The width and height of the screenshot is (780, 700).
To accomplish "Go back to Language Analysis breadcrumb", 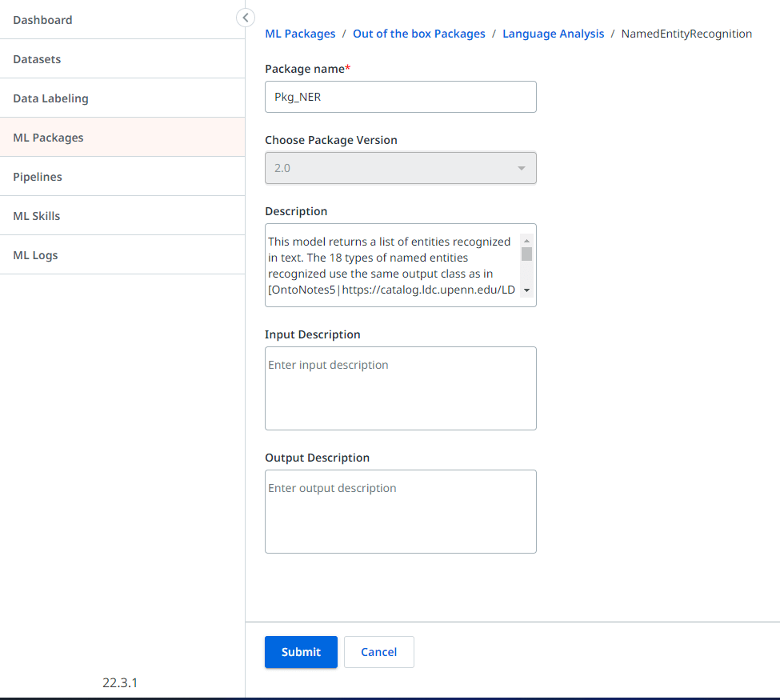I will click(x=553, y=34).
